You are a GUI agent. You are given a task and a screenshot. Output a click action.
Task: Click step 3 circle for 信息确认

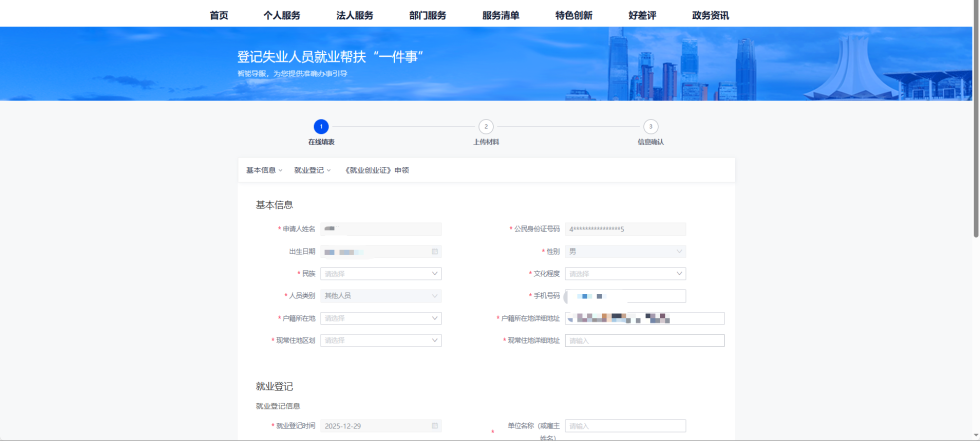(x=650, y=126)
